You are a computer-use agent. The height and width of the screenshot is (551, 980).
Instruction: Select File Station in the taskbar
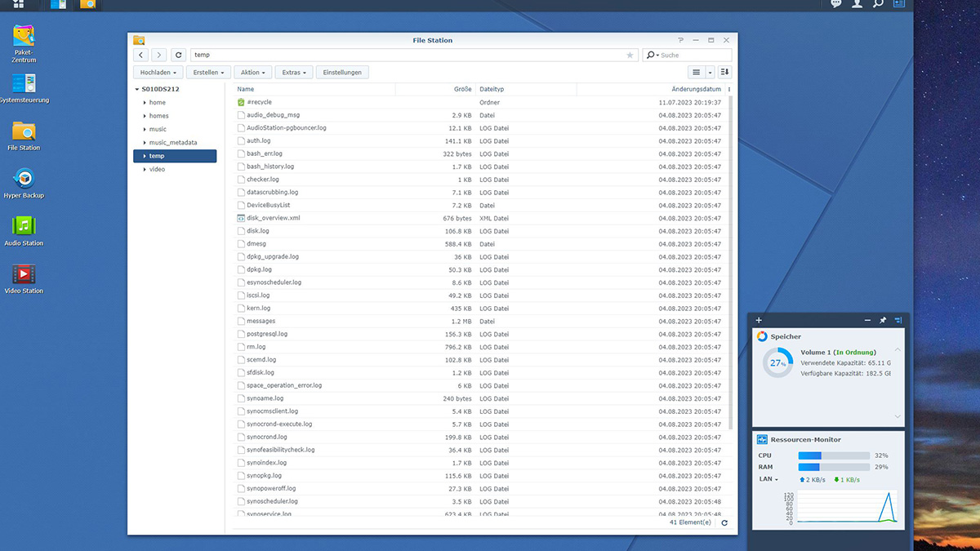tap(87, 4)
